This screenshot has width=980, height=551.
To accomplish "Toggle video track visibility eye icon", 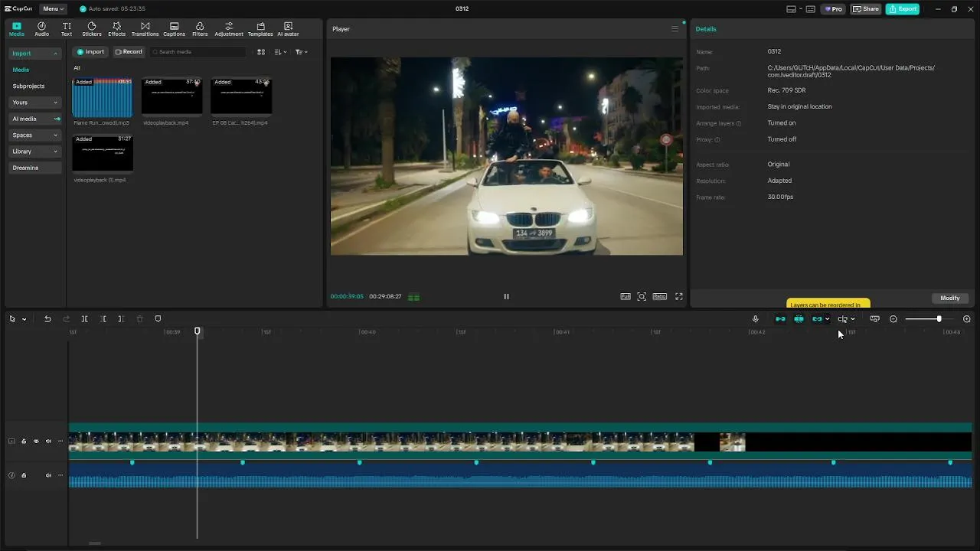I will [36, 442].
